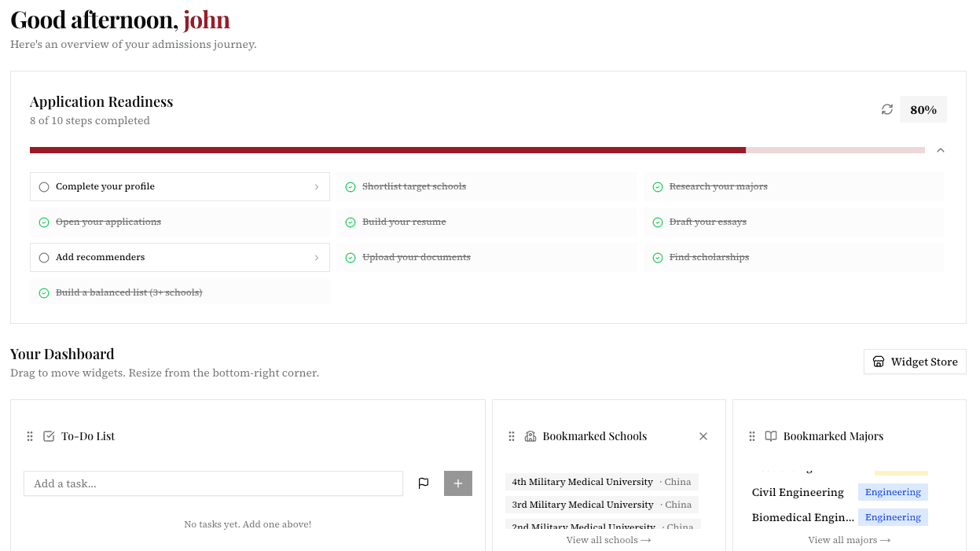Click the store icon in Widget Store button

click(879, 362)
